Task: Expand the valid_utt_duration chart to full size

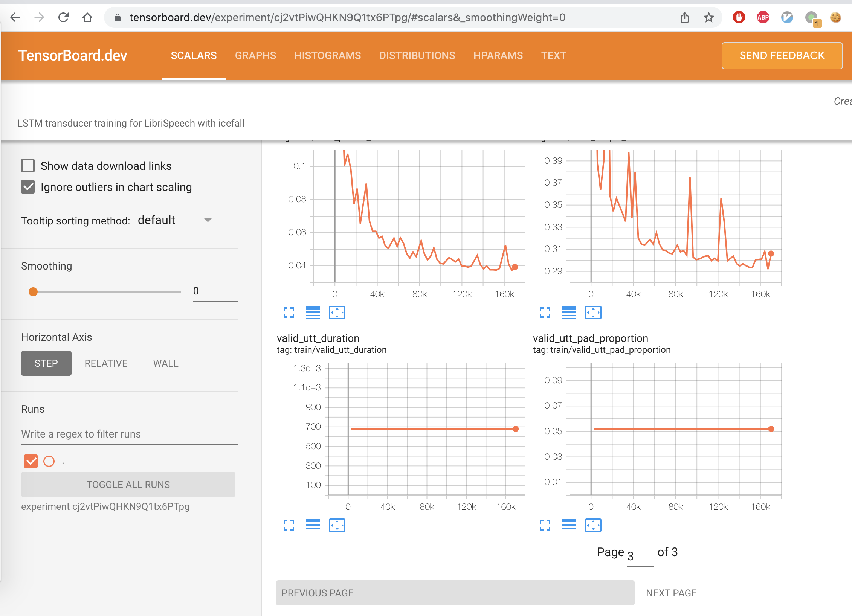Action: 289,526
